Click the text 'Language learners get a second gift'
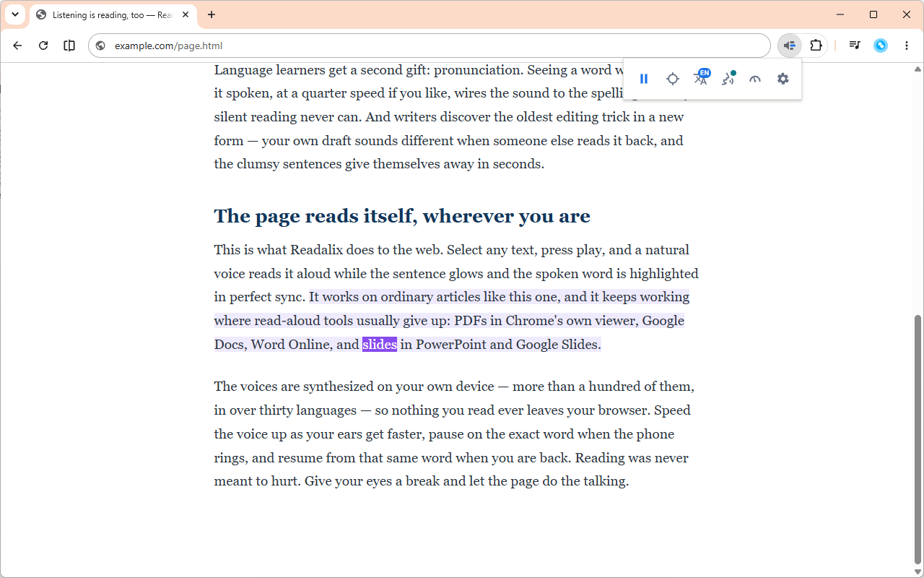The width and height of the screenshot is (924, 578). point(321,70)
